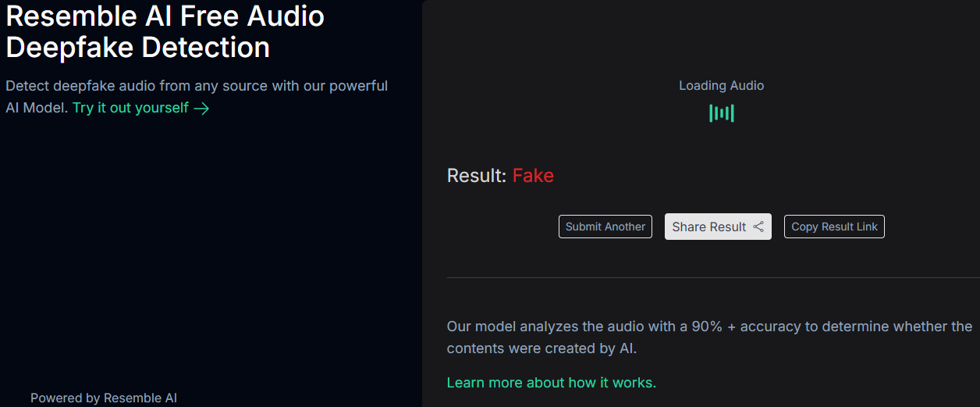Click Powered by Resemble AI text
The image size is (980, 407).
[104, 398]
